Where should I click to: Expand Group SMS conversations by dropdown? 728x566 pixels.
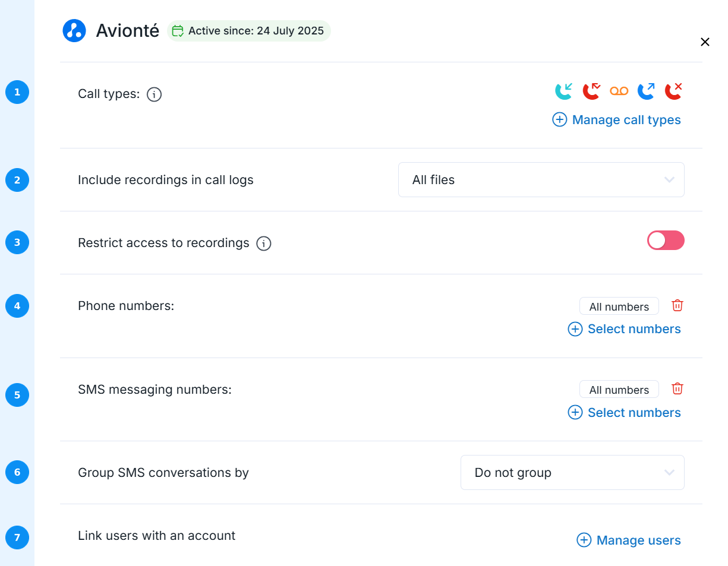click(x=572, y=473)
